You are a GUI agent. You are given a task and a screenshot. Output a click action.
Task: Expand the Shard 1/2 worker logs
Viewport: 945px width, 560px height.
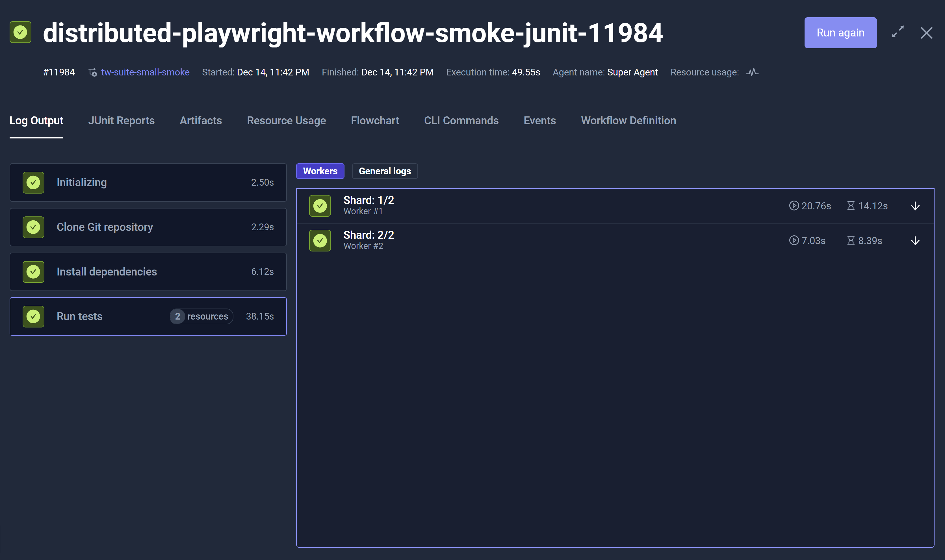pos(915,206)
